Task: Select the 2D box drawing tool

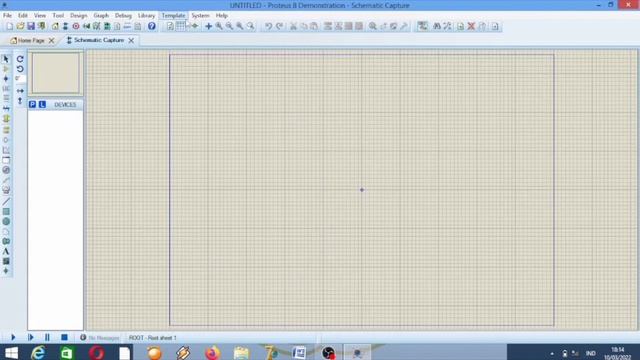Action: click(6, 211)
